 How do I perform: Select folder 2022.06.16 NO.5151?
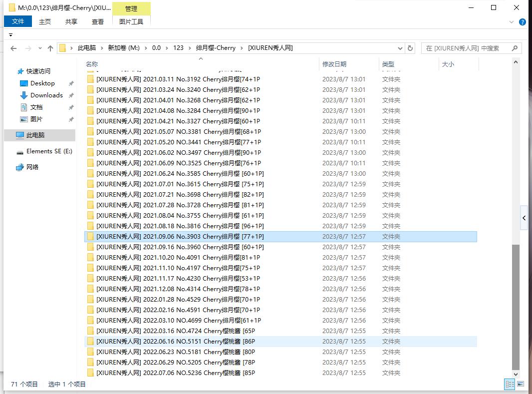(280, 342)
